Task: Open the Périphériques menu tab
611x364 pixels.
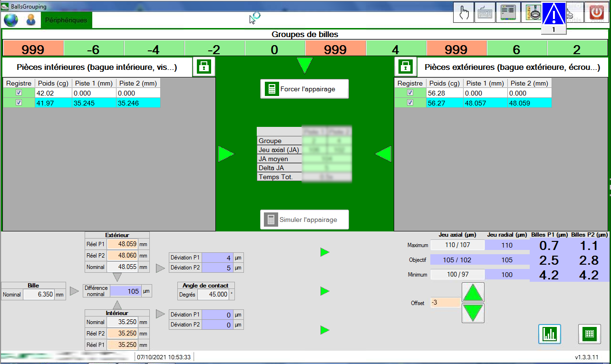Action: pos(66,20)
